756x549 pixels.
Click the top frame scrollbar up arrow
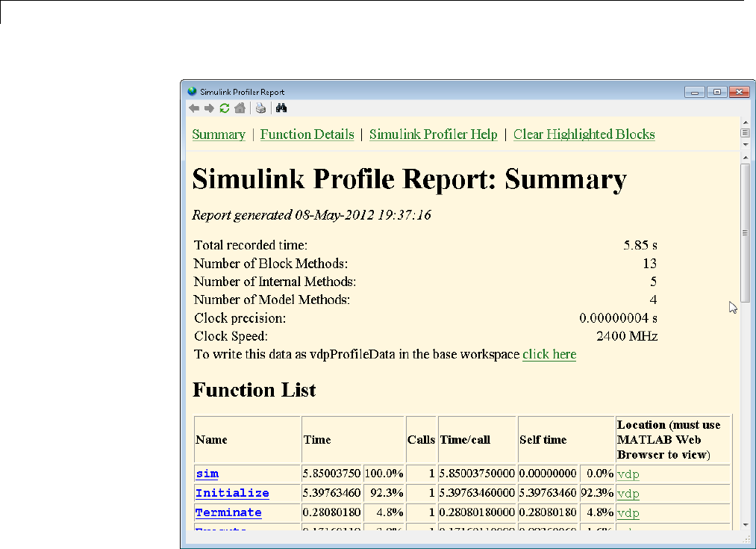(746, 122)
